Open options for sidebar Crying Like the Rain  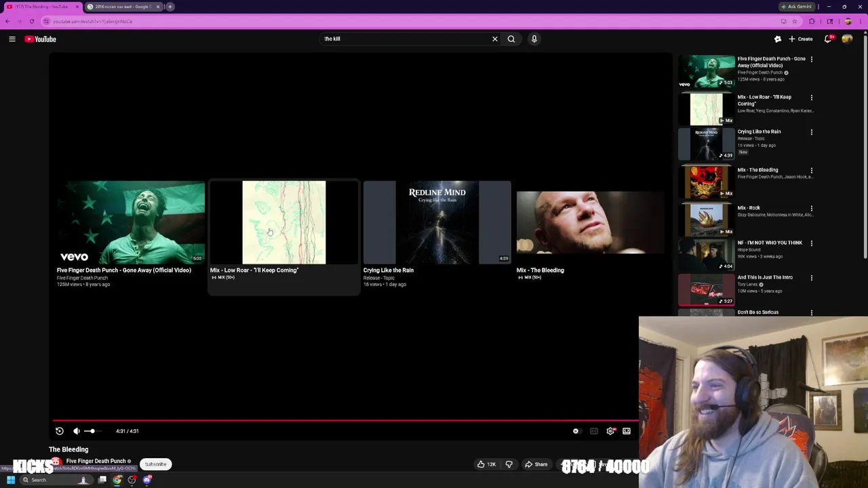point(812,132)
